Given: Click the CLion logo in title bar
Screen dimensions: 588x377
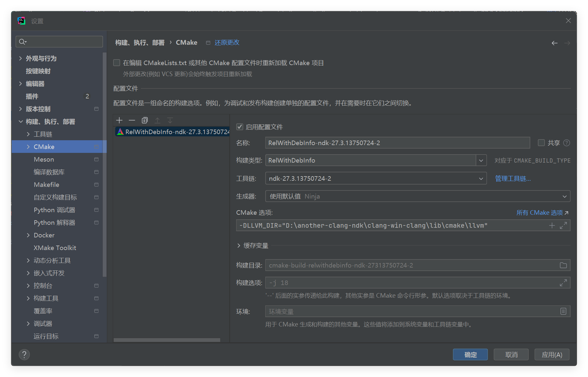Looking at the screenshot, I should coord(21,21).
